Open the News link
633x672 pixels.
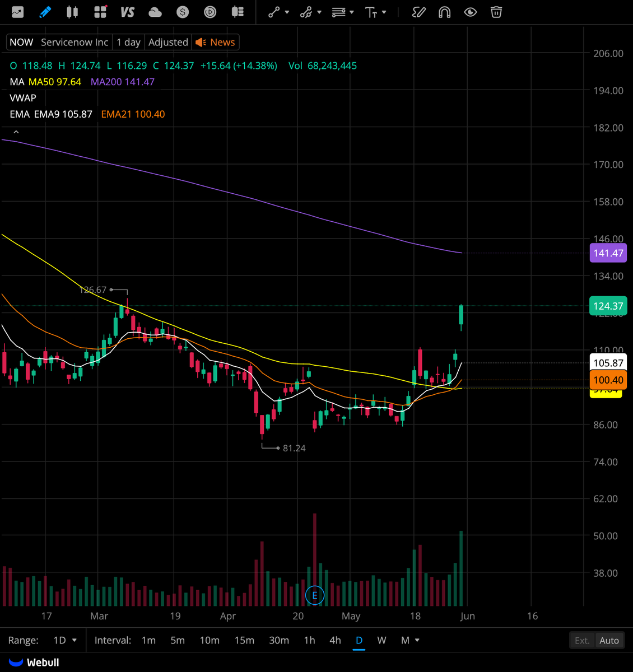(216, 42)
